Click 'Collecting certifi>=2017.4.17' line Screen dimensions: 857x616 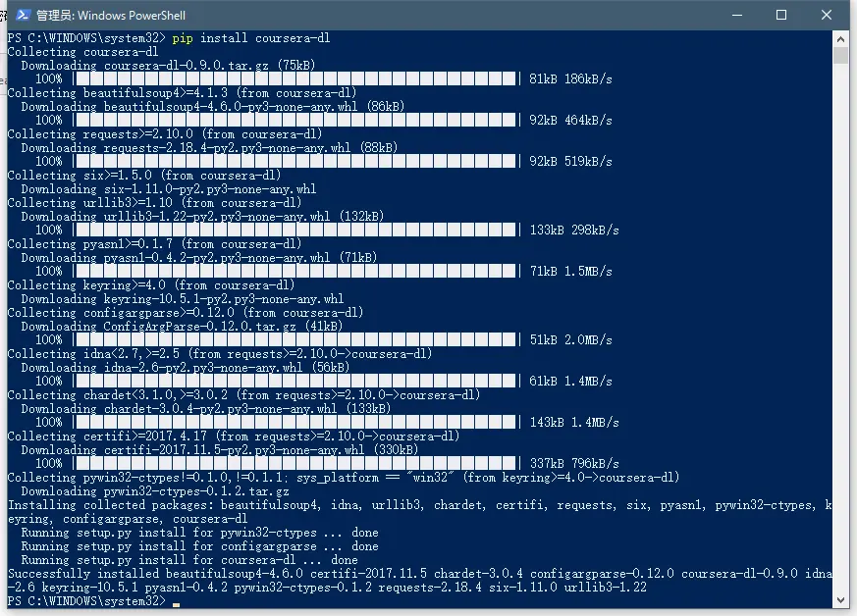(x=234, y=436)
